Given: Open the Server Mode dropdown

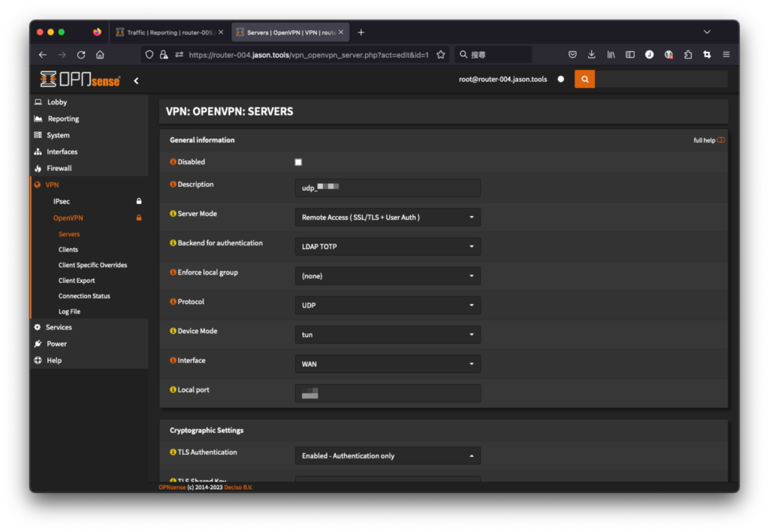Looking at the screenshot, I should pos(388,217).
